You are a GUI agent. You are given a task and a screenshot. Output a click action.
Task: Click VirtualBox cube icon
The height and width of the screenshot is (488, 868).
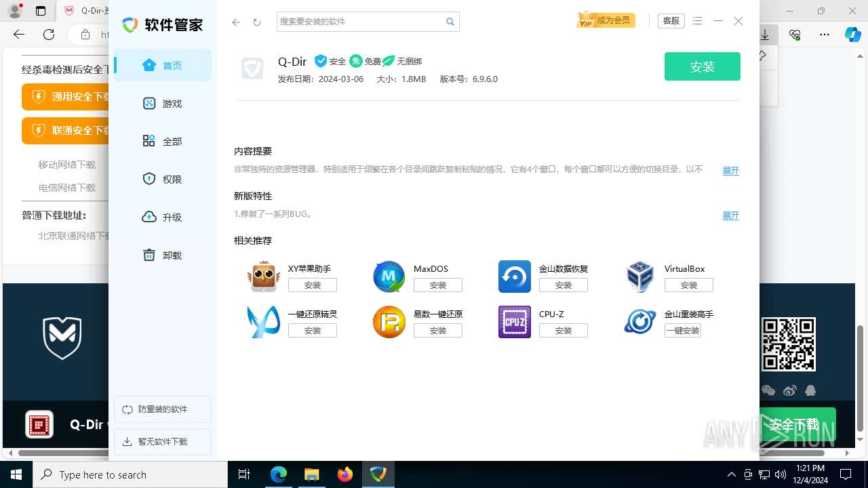pyautogui.click(x=640, y=277)
